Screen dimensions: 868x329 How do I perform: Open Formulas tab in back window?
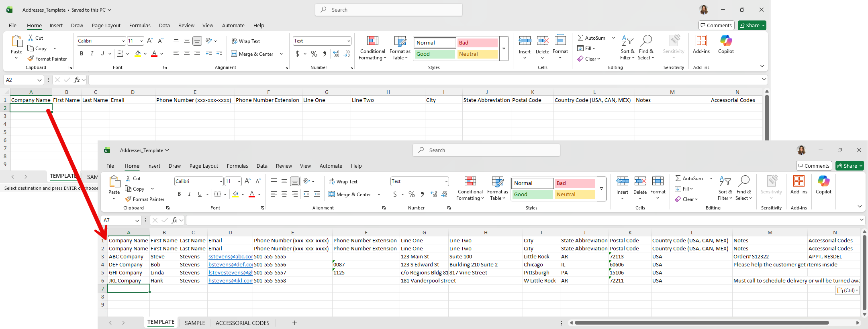click(140, 25)
